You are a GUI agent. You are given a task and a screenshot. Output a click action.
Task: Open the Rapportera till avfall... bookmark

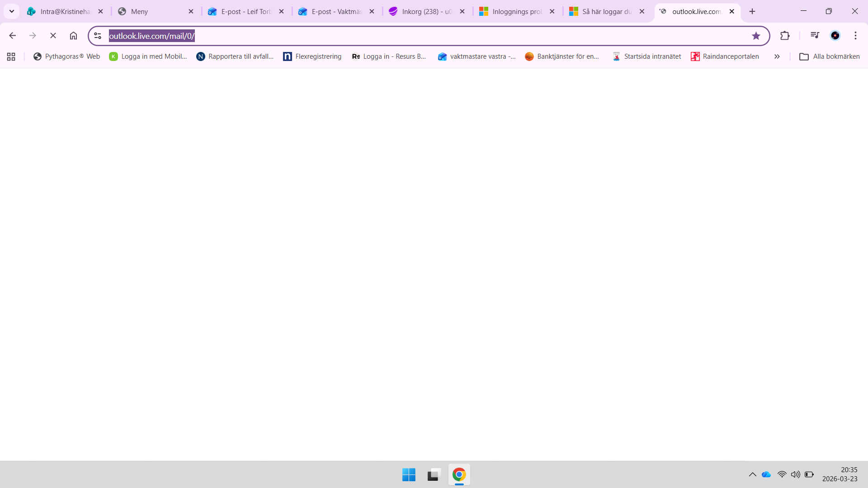[235, 56]
